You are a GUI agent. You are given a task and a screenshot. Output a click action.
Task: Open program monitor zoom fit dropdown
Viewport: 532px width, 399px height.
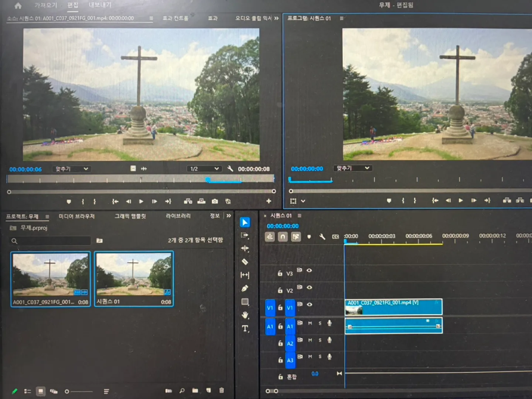352,168
